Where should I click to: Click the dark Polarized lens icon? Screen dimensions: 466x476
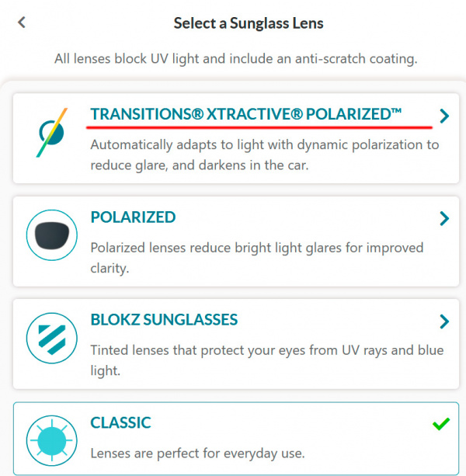[x=51, y=235]
